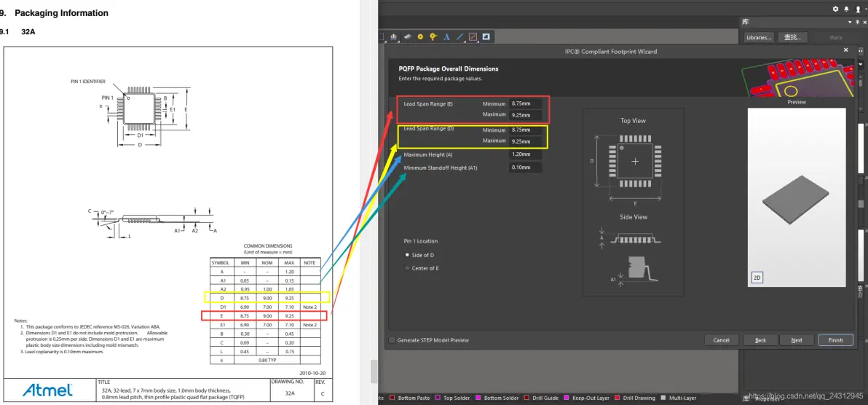
Task: Toggle the 2D preview view button
Action: tap(757, 278)
